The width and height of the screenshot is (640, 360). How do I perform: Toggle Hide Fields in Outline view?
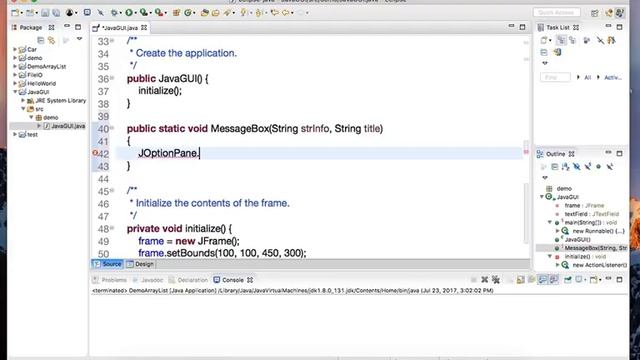click(576, 167)
